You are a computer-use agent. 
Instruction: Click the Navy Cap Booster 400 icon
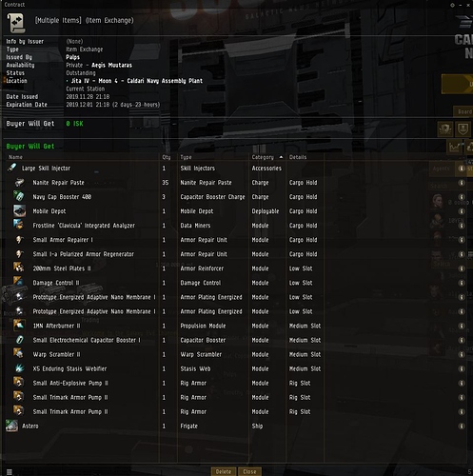tap(19, 196)
